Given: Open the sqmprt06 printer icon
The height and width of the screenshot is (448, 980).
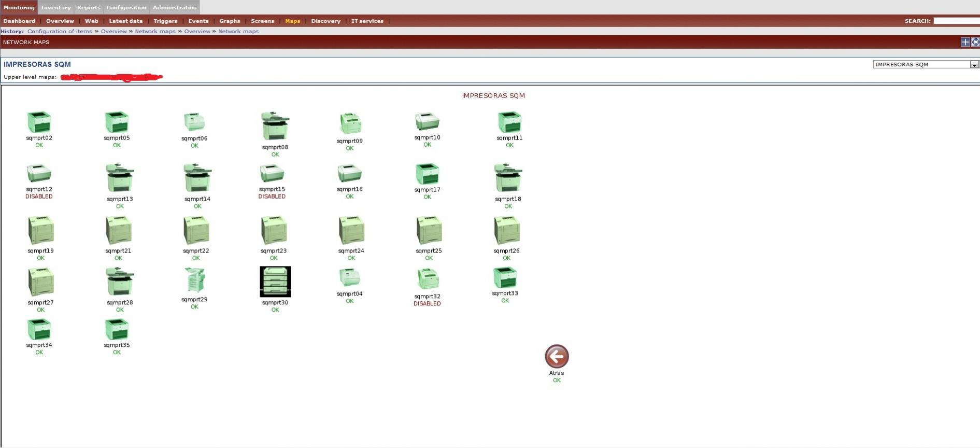Looking at the screenshot, I should [x=194, y=122].
